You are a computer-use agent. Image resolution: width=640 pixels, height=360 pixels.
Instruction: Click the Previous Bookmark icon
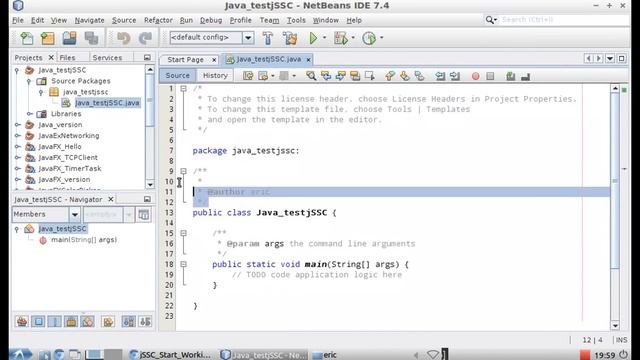point(390,76)
